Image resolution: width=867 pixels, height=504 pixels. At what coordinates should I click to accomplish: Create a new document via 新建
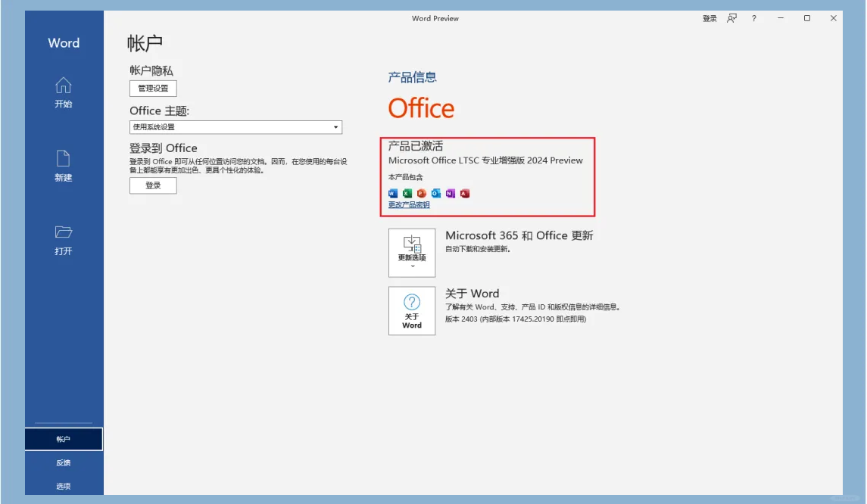[63, 166]
